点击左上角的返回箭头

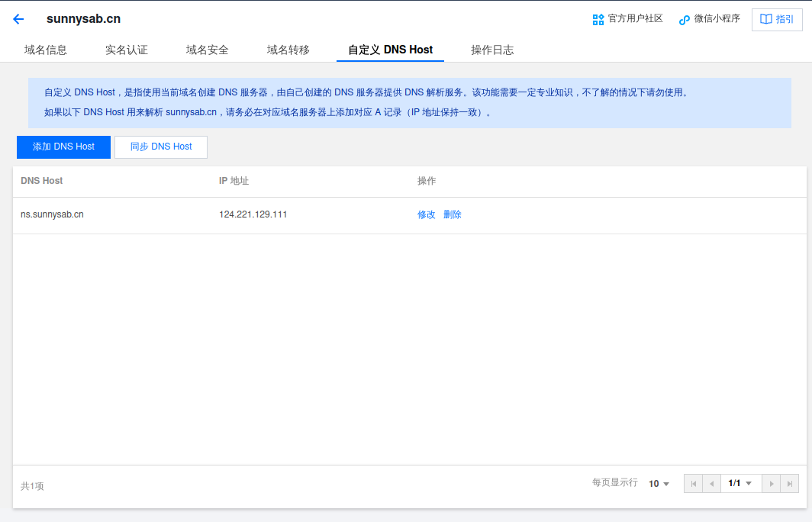tap(18, 18)
